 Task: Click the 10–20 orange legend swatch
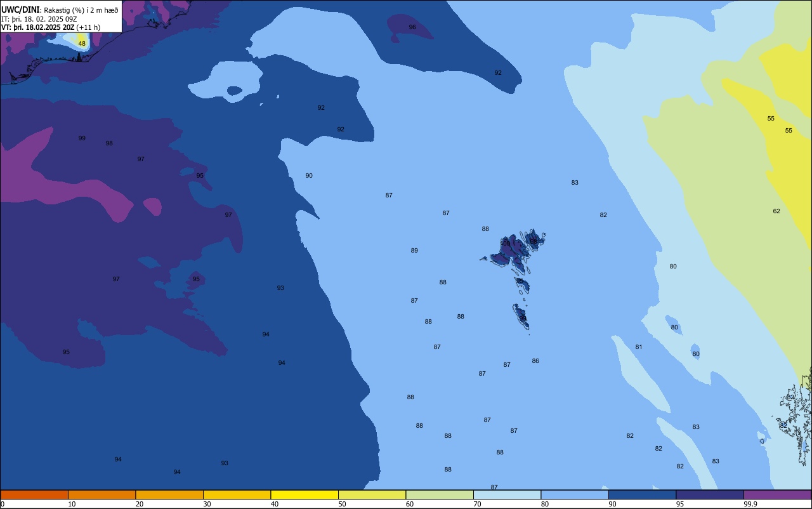tap(101, 494)
